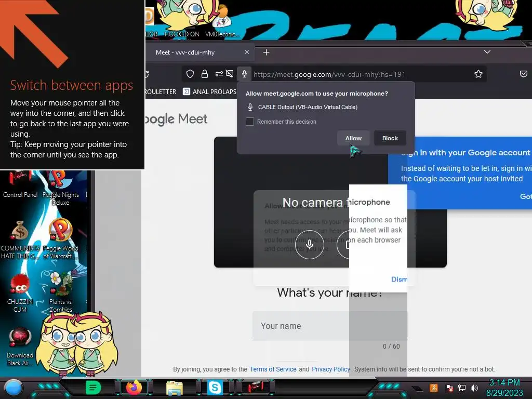Image resolution: width=532 pixels, height=399 pixels.
Task: Open COMMUNISTS HATE THIS G... desktop icon
Action: (20, 240)
